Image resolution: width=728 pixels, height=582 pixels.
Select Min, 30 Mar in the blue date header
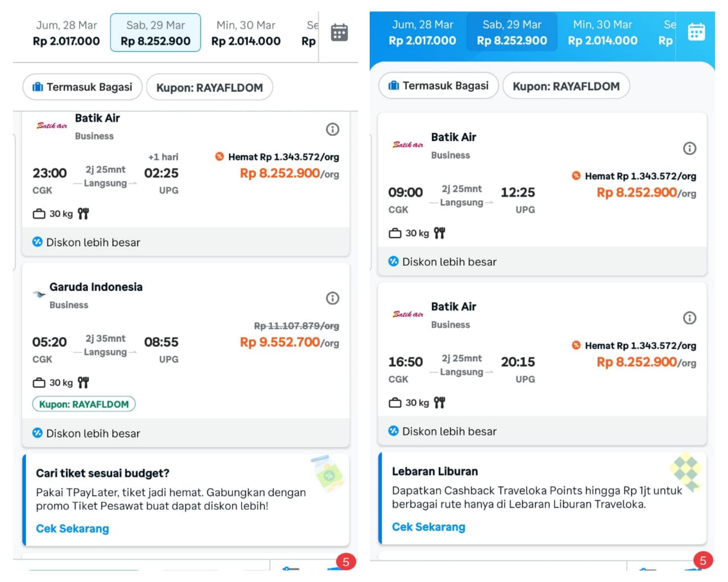[x=602, y=32]
